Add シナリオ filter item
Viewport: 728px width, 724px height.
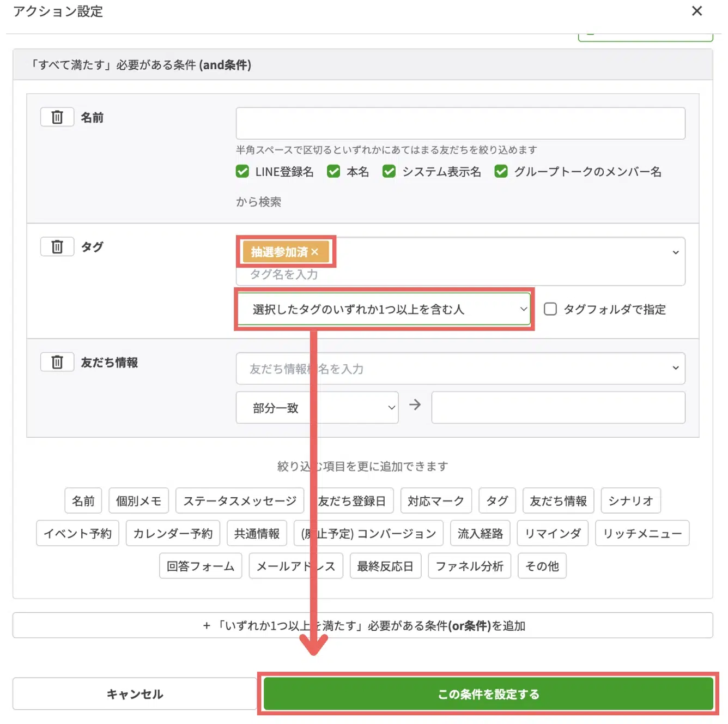tap(631, 500)
